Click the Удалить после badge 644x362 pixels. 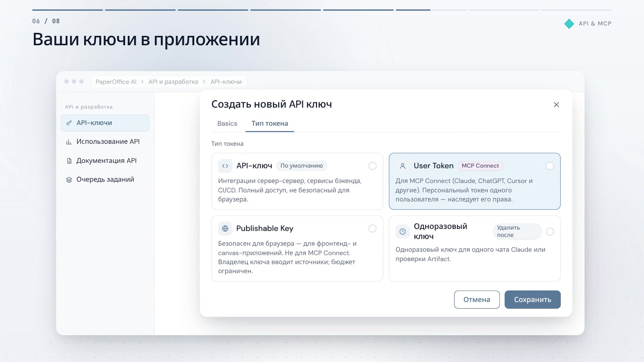[517, 231]
